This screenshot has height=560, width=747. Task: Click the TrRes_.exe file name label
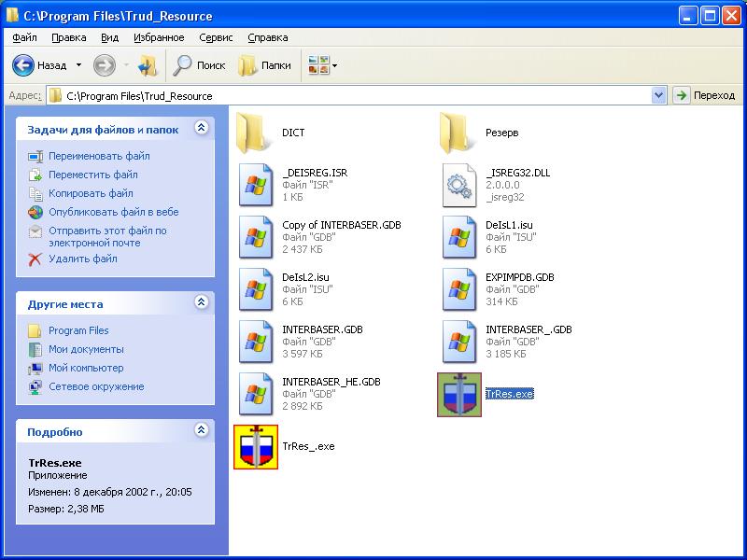(308, 446)
